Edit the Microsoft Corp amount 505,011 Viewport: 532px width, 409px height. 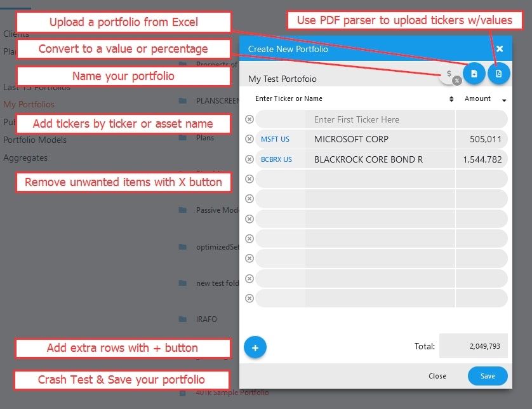click(481, 139)
